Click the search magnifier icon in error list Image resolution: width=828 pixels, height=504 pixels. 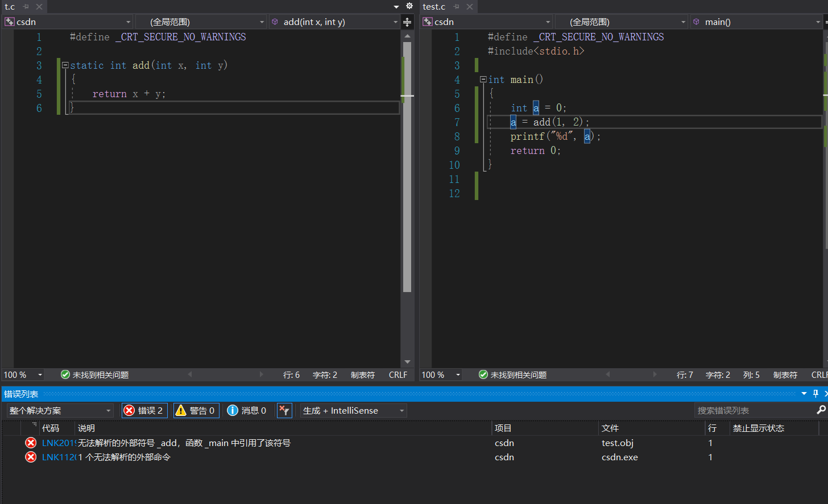pyautogui.click(x=821, y=410)
